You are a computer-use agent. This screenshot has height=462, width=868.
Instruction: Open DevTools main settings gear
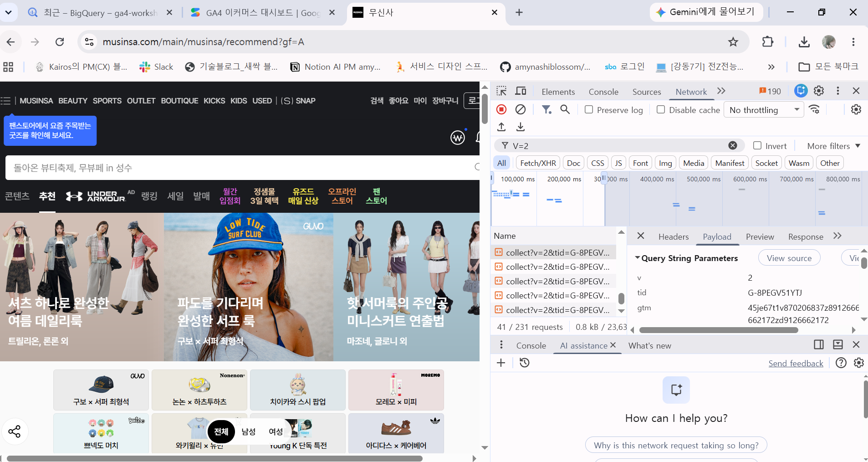[819, 91]
